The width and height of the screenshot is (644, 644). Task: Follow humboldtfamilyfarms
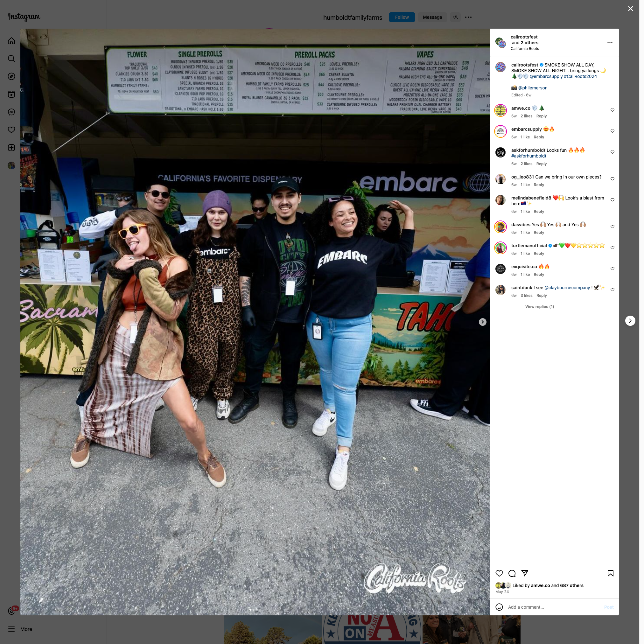click(x=402, y=17)
